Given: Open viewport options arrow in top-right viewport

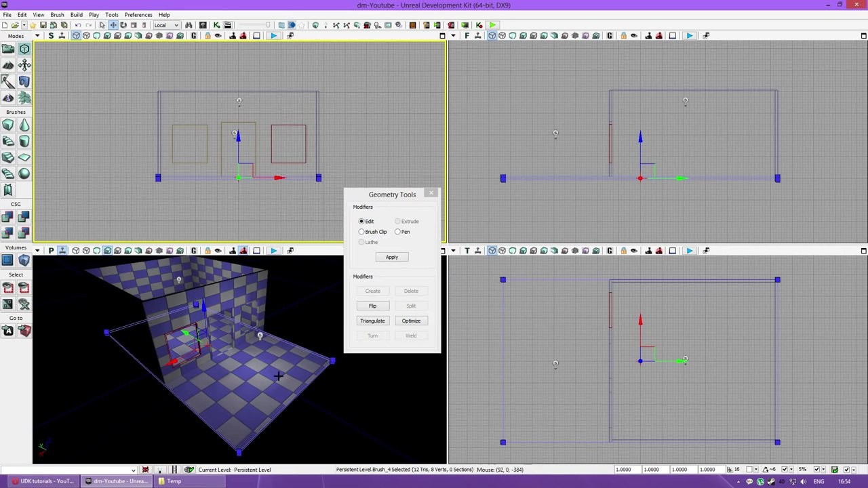Looking at the screenshot, I should tap(453, 35).
